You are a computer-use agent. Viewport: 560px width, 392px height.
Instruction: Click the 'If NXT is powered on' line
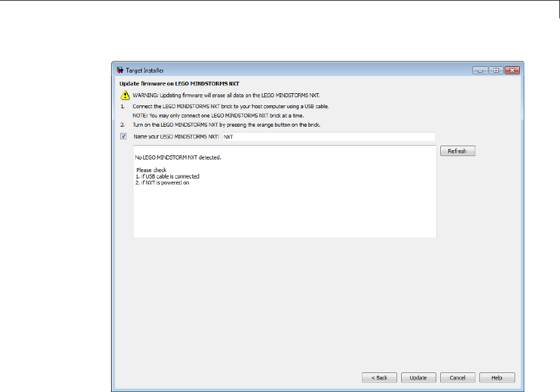pyautogui.click(x=162, y=182)
